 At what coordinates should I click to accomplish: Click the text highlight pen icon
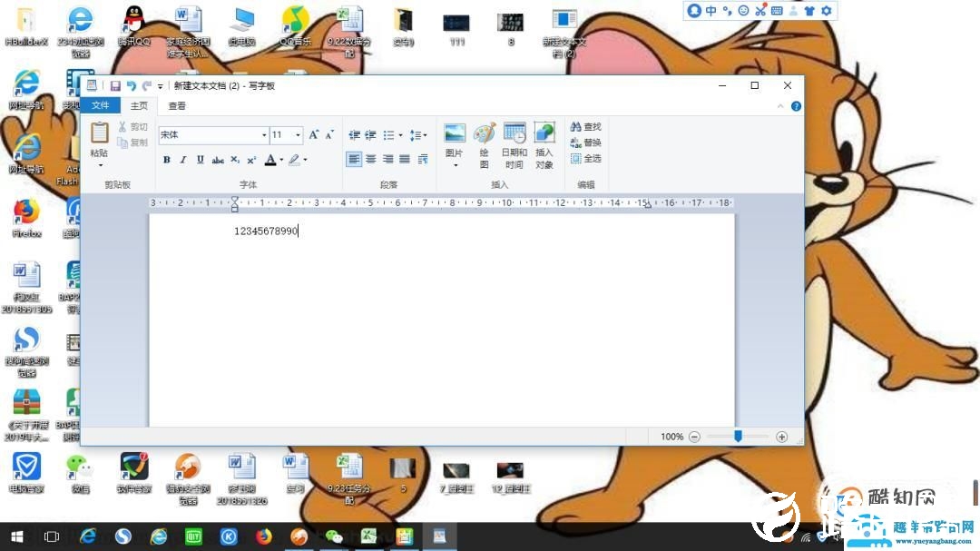[x=294, y=160]
